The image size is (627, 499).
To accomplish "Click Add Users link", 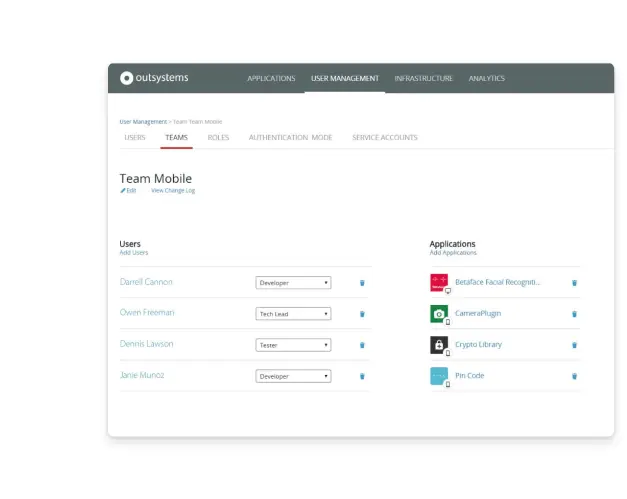I will (x=134, y=253).
